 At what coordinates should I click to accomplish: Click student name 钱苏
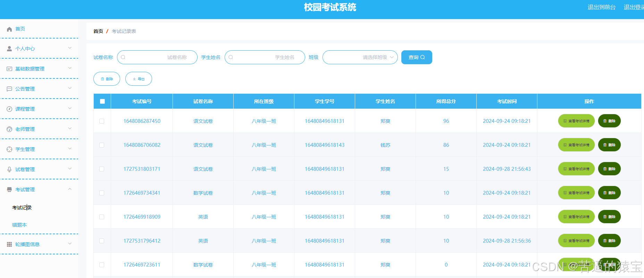(x=385, y=145)
